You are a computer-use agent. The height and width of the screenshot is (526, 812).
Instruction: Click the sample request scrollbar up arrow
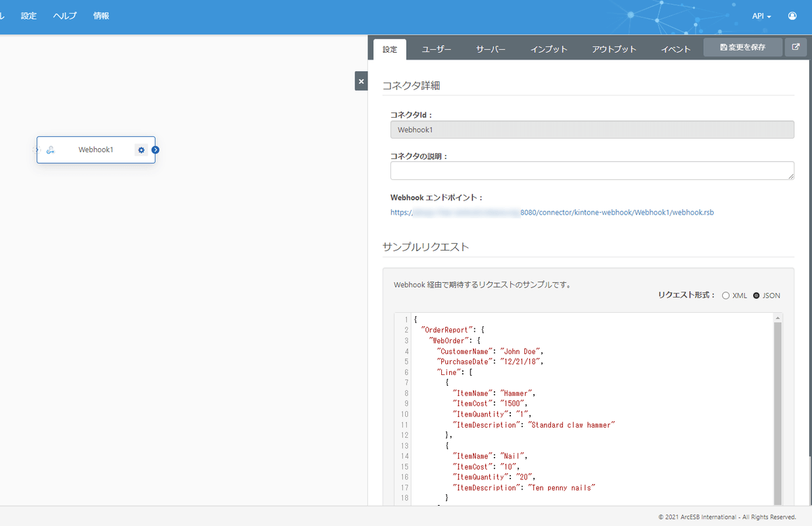pos(777,317)
